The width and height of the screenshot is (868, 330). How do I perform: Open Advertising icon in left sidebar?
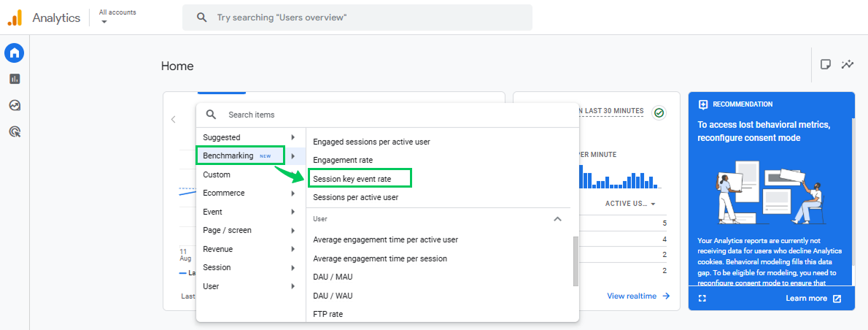click(15, 131)
